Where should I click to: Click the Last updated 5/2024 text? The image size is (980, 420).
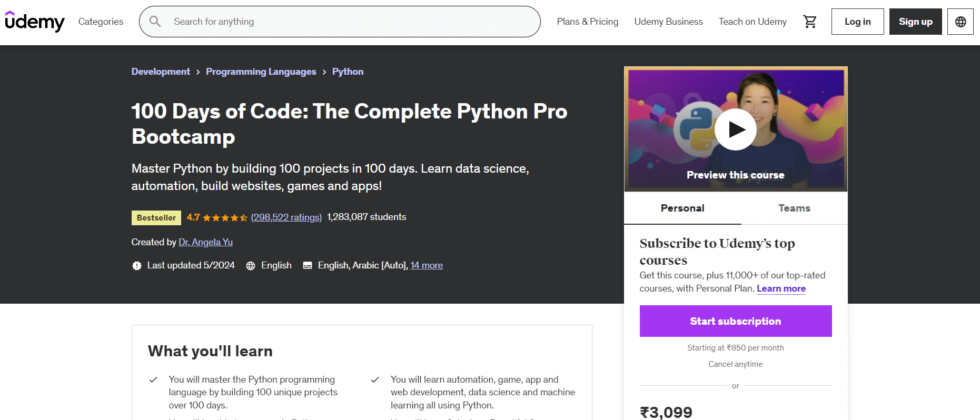pyautogui.click(x=191, y=265)
